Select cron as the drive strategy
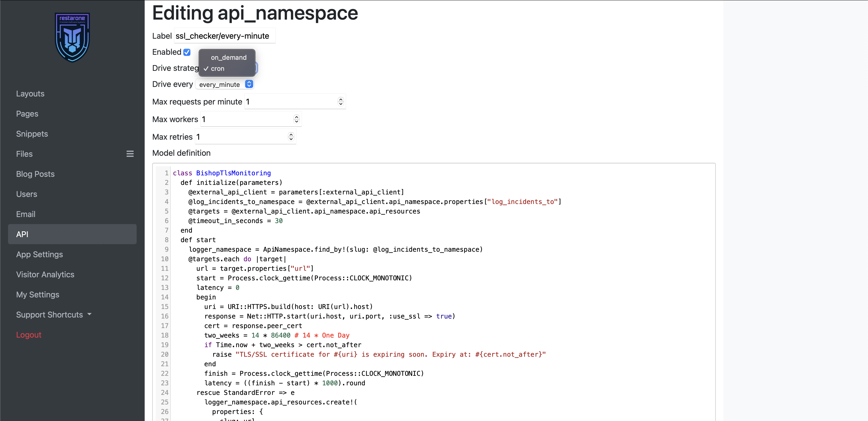The height and width of the screenshot is (421, 868). pyautogui.click(x=218, y=69)
